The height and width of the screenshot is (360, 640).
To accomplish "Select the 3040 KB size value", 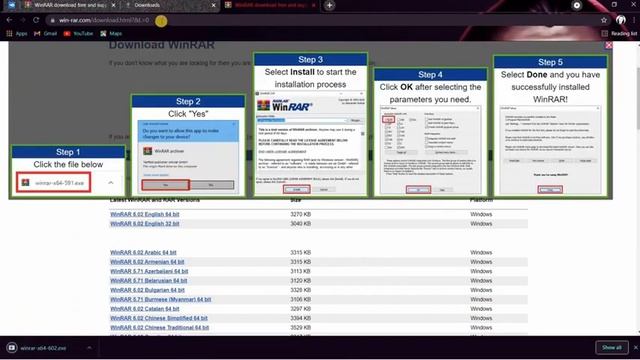I will (x=300, y=224).
